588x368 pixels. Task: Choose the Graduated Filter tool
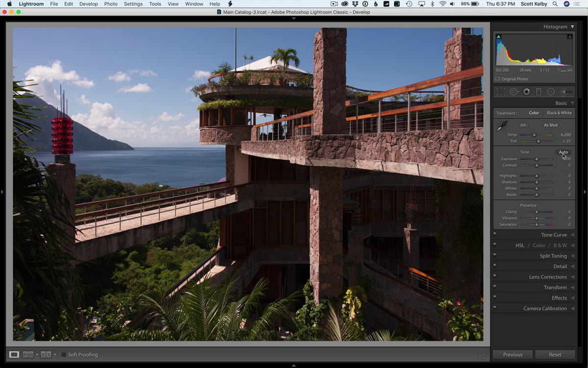tap(539, 92)
